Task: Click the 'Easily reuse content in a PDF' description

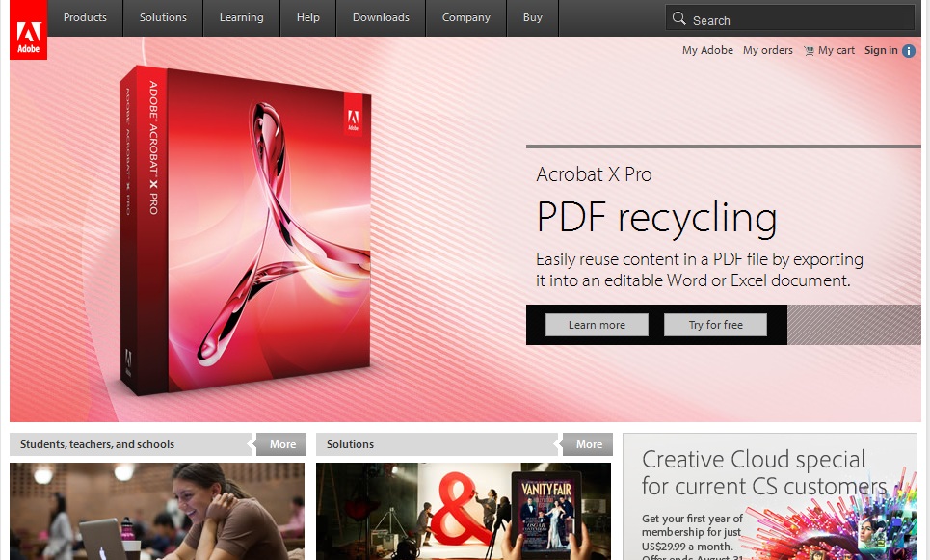Action: coord(700,270)
